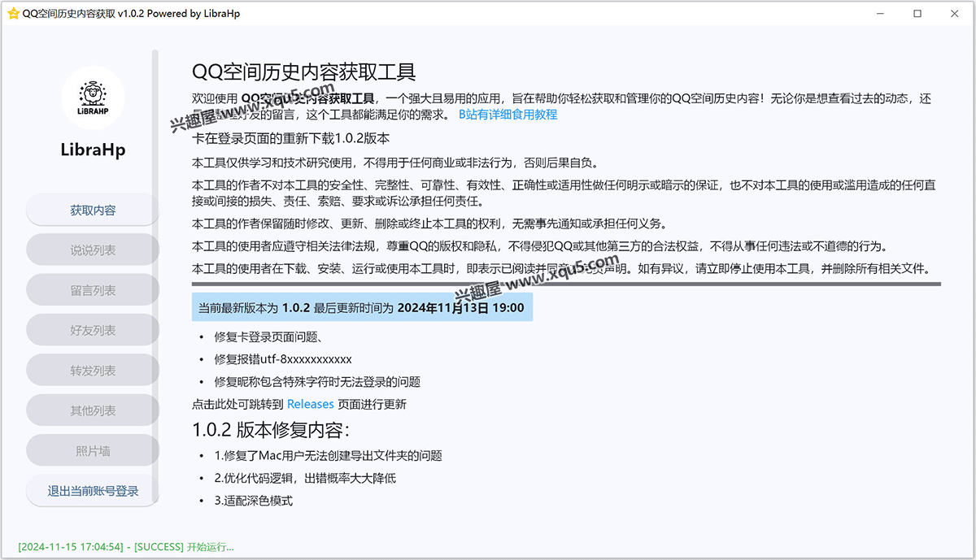Click the LibraHp sheep logo avatar
The width and height of the screenshot is (976, 560).
[x=93, y=98]
